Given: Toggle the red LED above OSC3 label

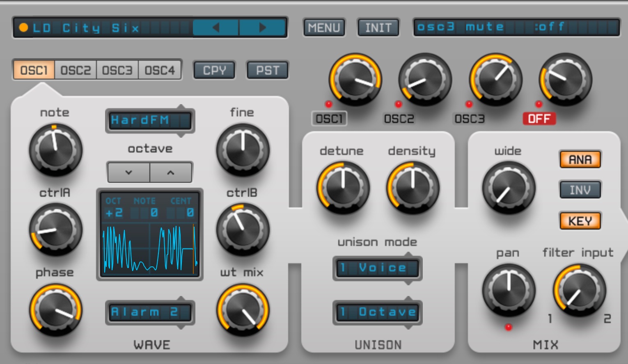Looking at the screenshot, I should tap(469, 104).
